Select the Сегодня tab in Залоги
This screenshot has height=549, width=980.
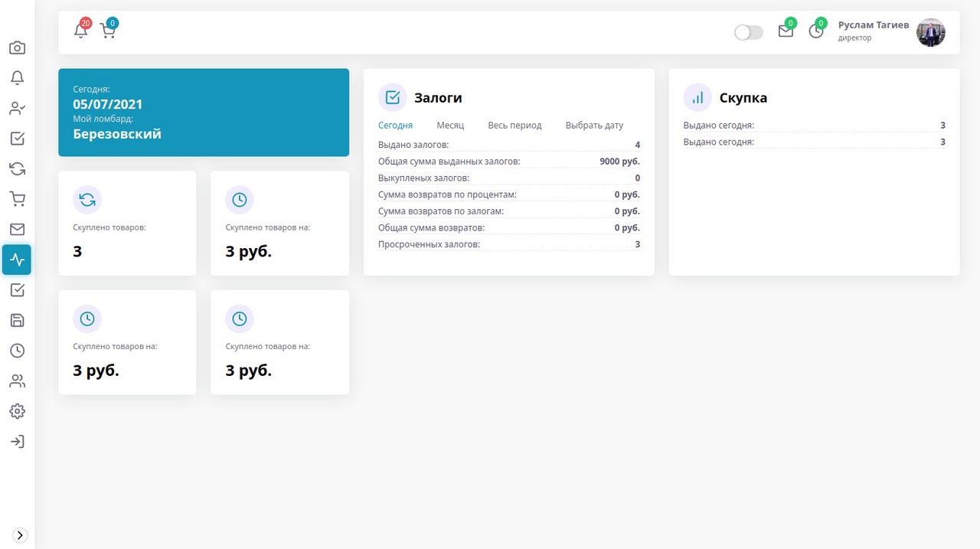[x=395, y=126]
